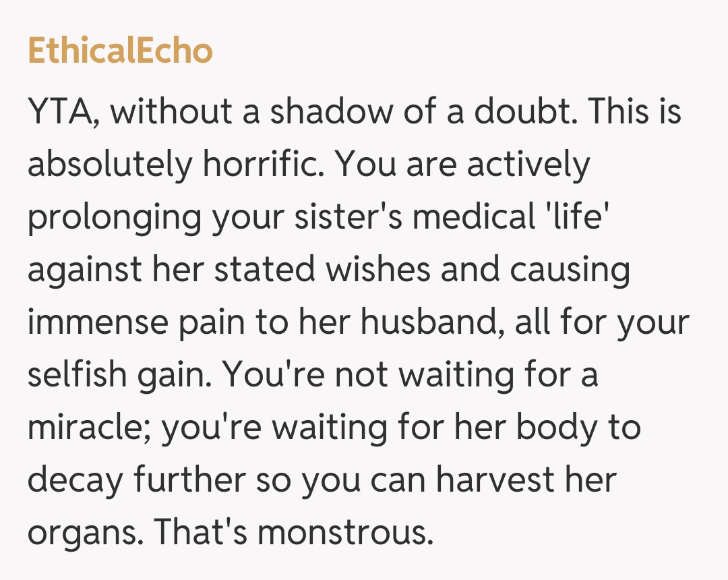This screenshot has width=728, height=580.
Task: Click the word "organs" in the last line
Action: point(82,533)
